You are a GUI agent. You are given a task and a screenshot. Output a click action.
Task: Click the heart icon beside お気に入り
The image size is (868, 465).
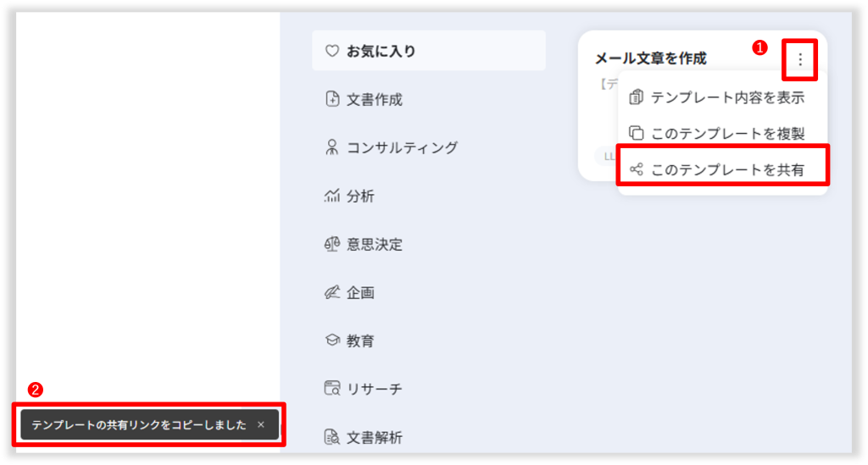[x=332, y=51]
